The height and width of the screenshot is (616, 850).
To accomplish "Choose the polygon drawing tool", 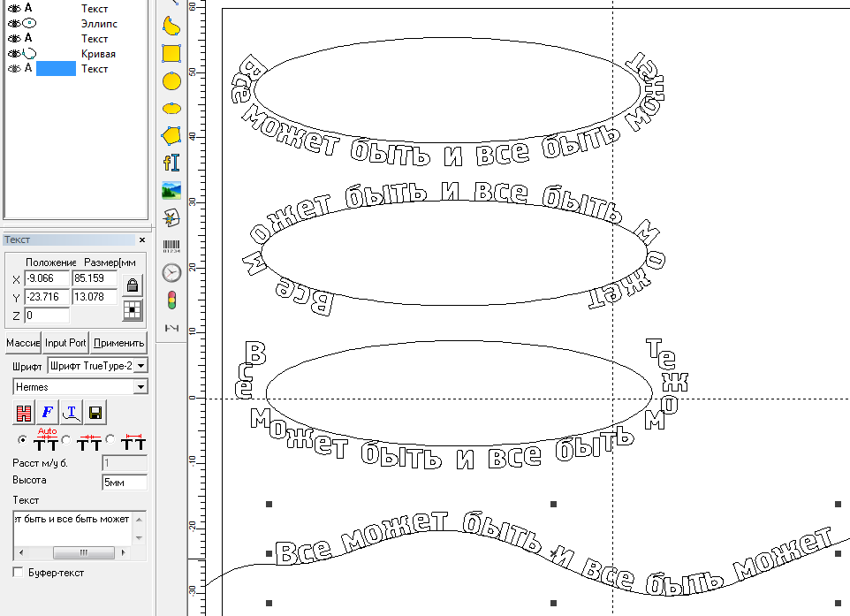I will point(171,135).
